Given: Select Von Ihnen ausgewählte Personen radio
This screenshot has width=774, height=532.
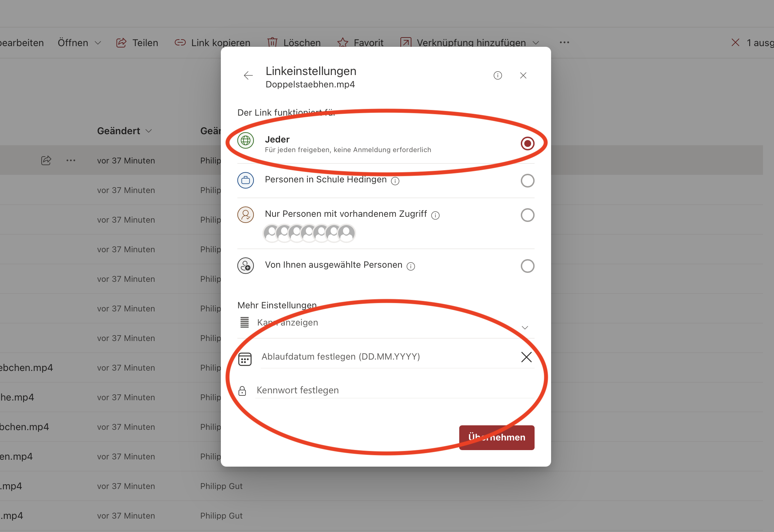Looking at the screenshot, I should (x=527, y=266).
